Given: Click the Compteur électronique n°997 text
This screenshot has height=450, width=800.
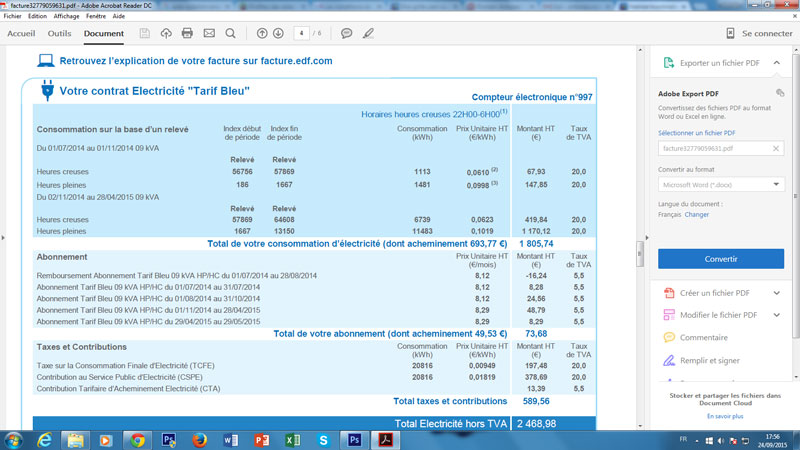Looking at the screenshot, I should pos(532,97).
